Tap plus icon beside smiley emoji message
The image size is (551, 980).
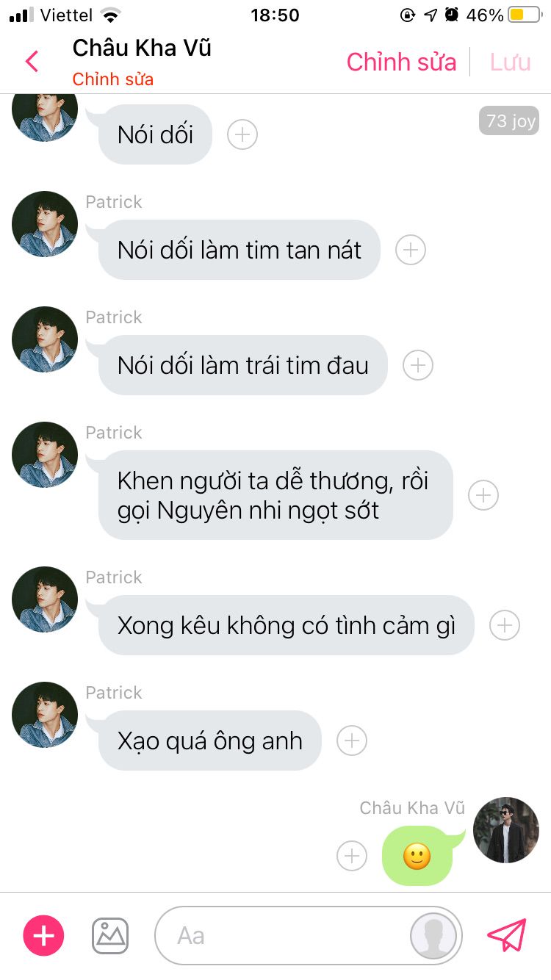352,856
